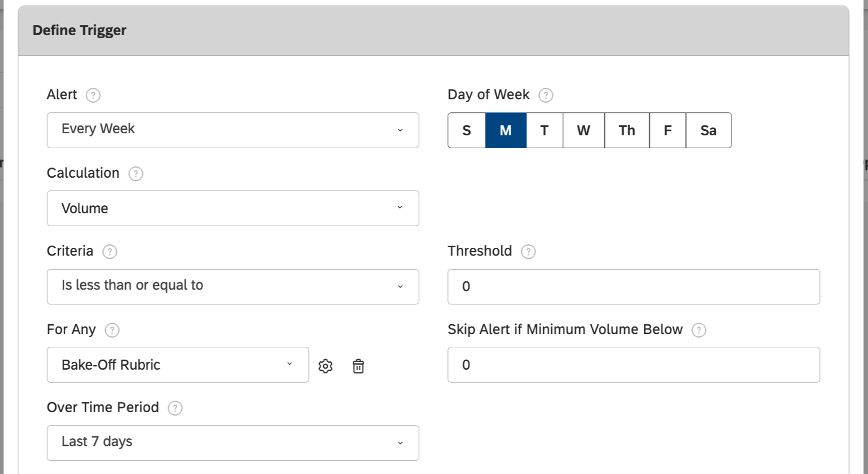Click the Threshold input field
Image resolution: width=868 pixels, height=474 pixels.
(x=633, y=287)
